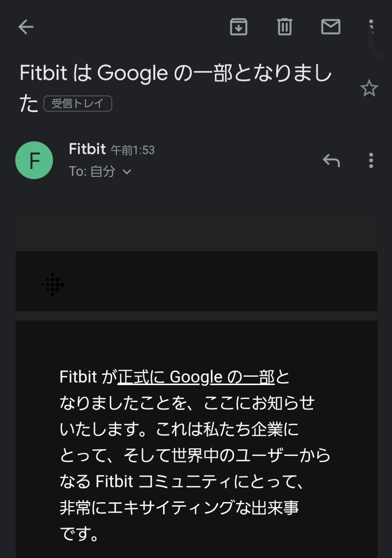The height and width of the screenshot is (558, 392).
Task: Tap the 午前1:53 timestamp
Action: [133, 150]
